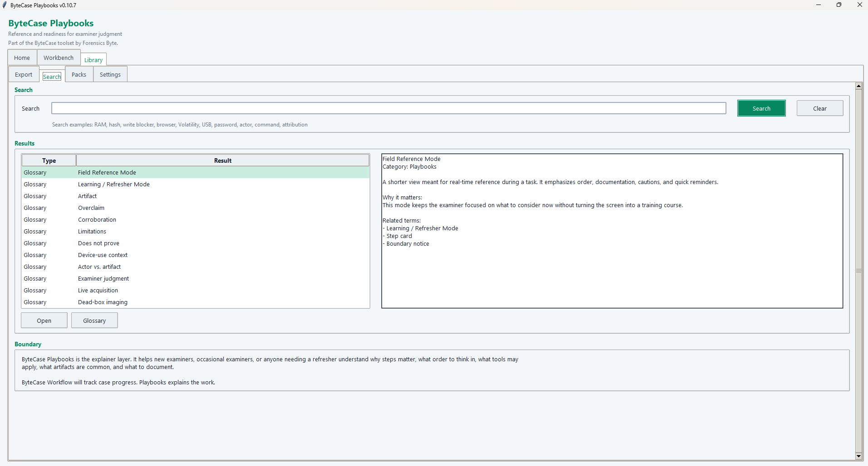The image size is (868, 466).
Task: Click the vertical scrollbar thumb
Action: [858, 271]
